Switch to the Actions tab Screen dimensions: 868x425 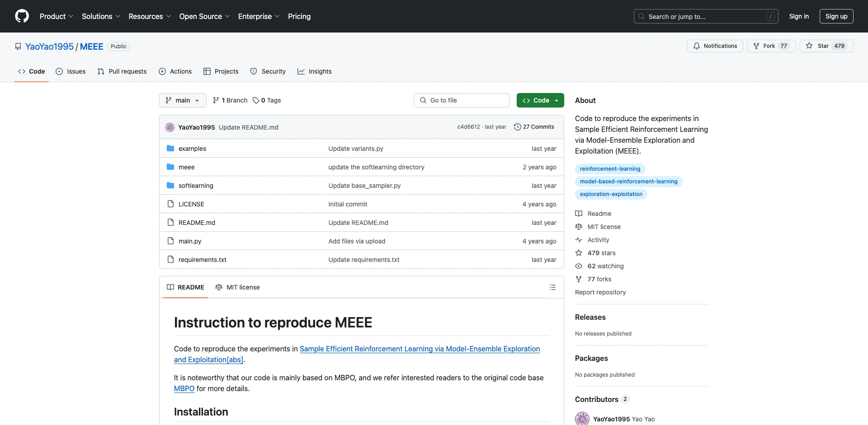coord(175,71)
